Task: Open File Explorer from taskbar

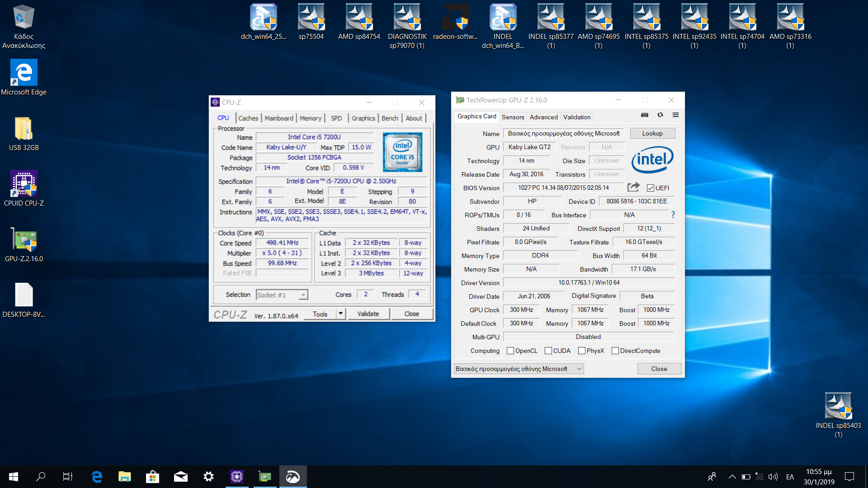Action: tap(124, 477)
